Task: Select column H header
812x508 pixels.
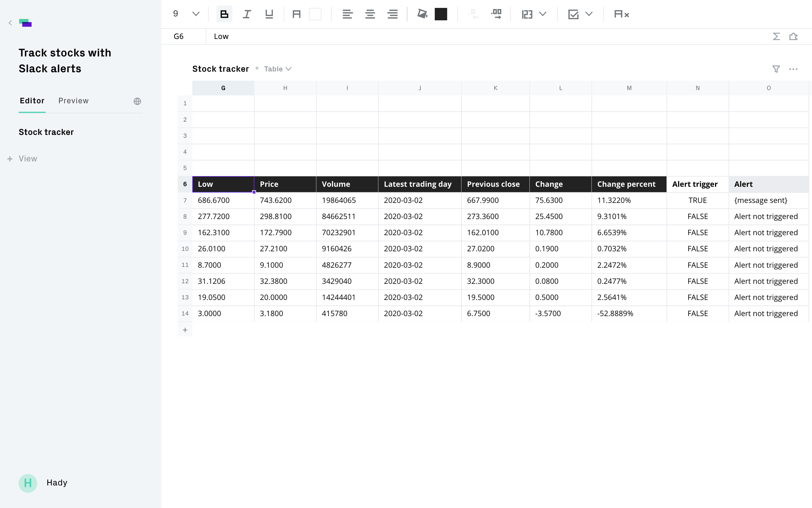Action: coord(285,88)
